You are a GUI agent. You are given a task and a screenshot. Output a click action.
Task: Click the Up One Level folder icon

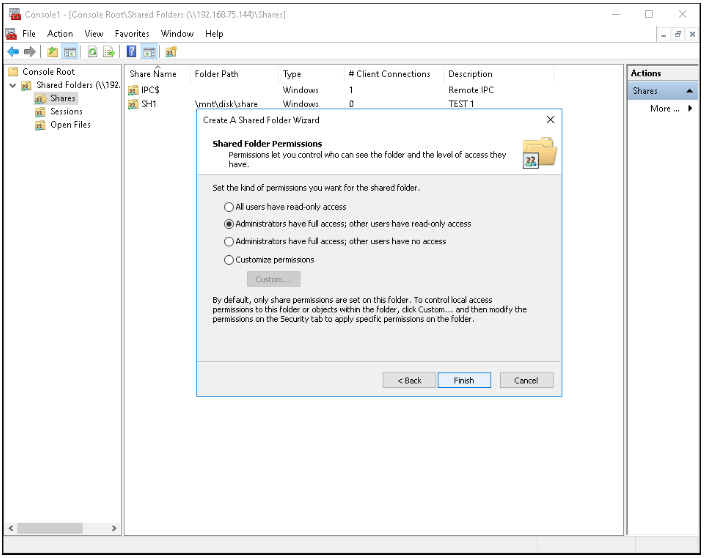pyautogui.click(x=53, y=52)
